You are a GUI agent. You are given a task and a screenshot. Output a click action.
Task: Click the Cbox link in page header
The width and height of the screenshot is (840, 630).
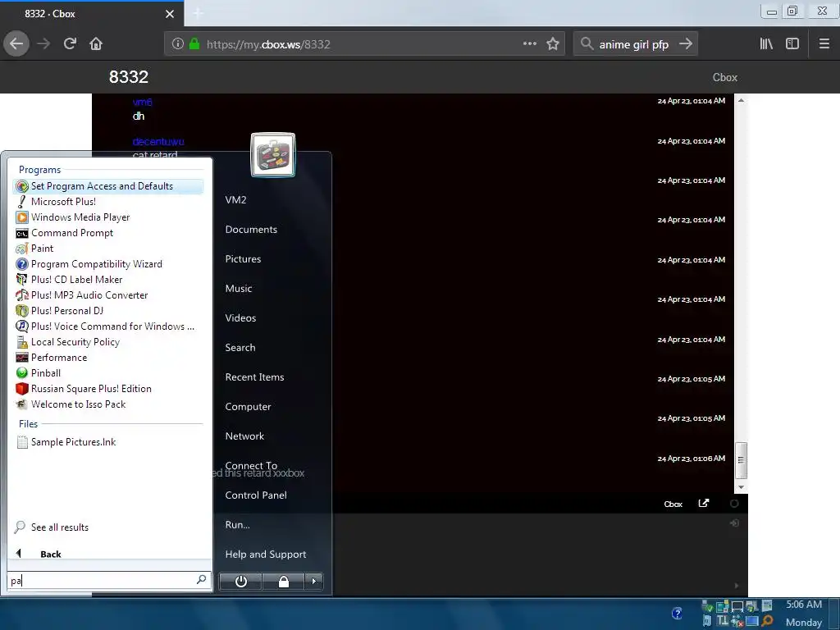[725, 78]
